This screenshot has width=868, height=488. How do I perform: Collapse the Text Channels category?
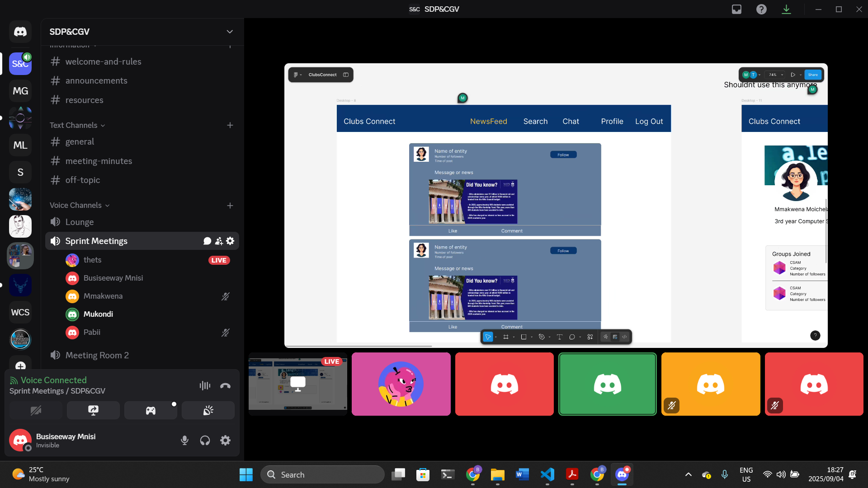[77, 125]
